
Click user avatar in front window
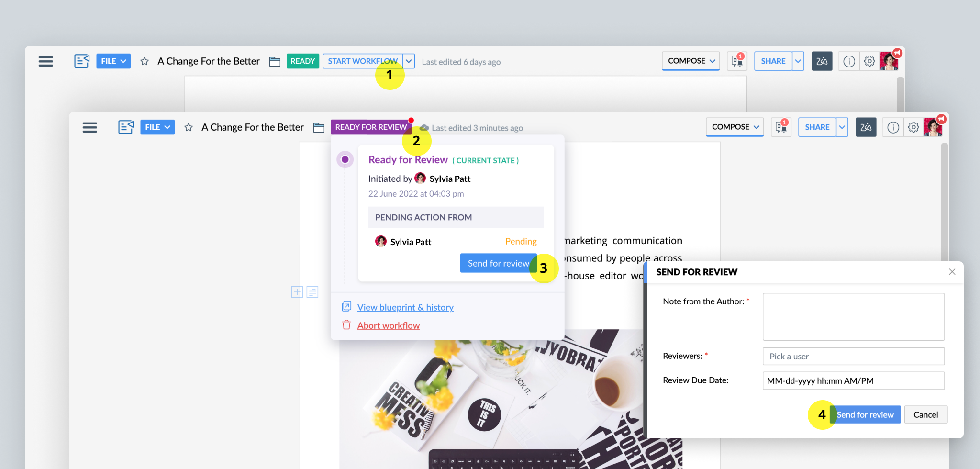click(933, 127)
